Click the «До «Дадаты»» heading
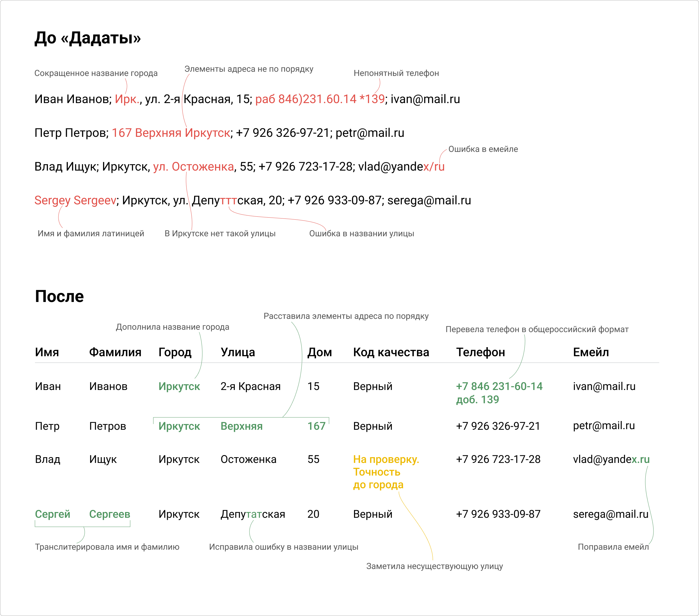699x616 pixels. click(x=88, y=38)
